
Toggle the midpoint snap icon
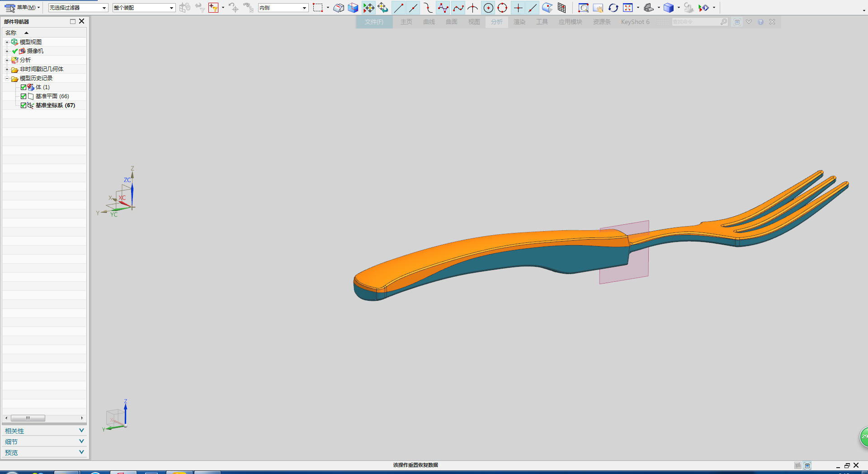click(413, 8)
